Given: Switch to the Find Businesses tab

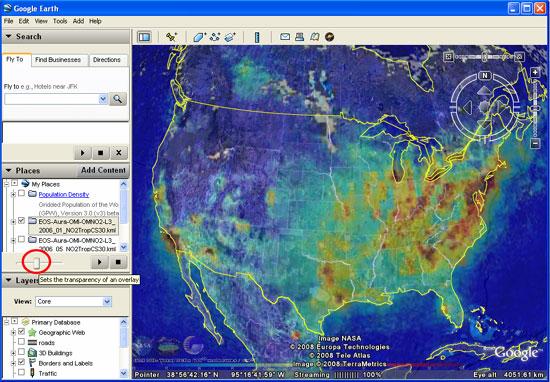Looking at the screenshot, I should pyautogui.click(x=58, y=60).
